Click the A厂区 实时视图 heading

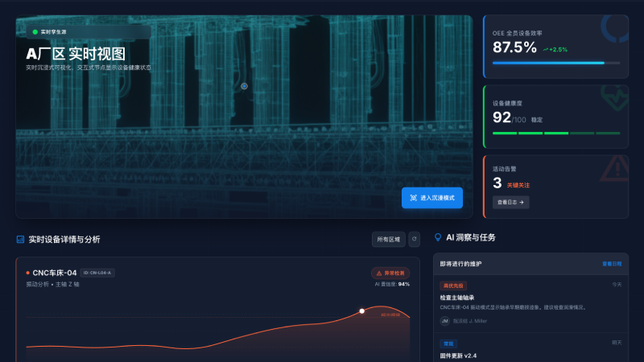pos(76,54)
